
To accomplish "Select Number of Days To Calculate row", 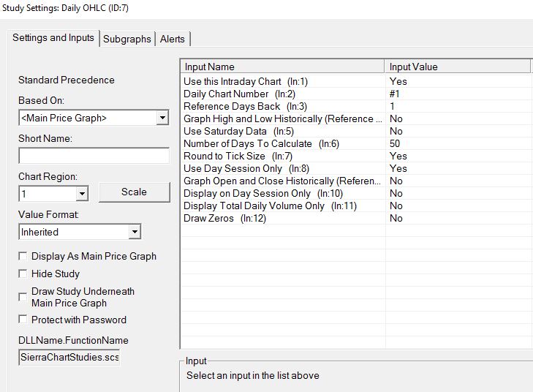I will [x=283, y=144].
